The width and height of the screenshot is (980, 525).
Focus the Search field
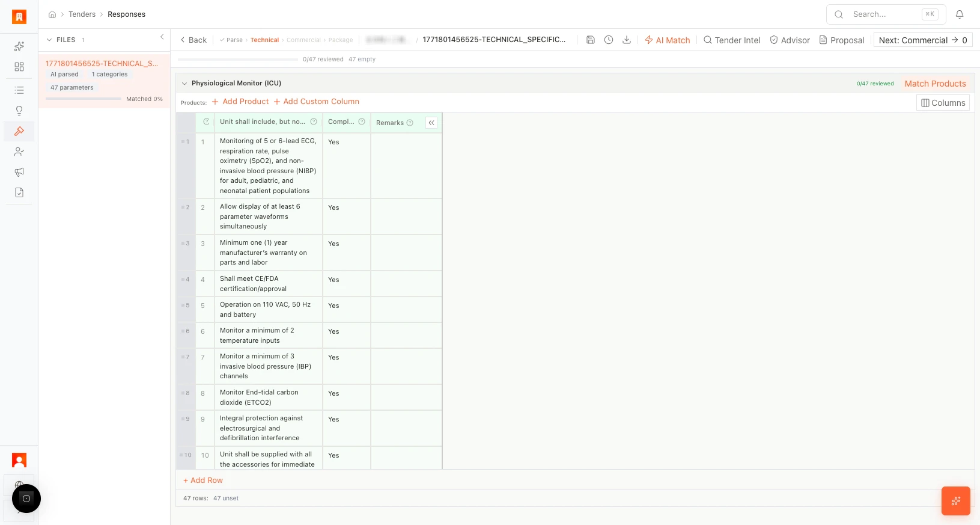point(886,14)
